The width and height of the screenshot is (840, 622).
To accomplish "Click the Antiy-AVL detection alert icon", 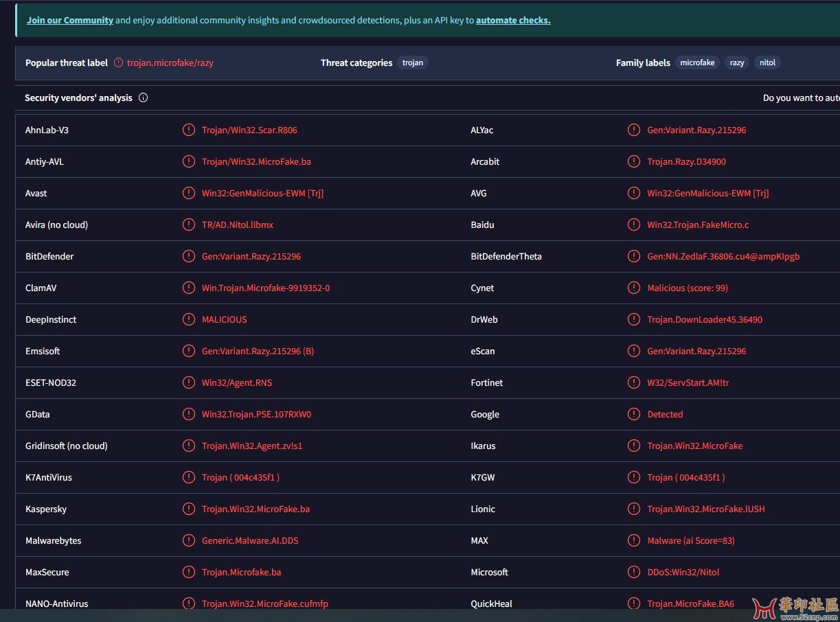I will (x=189, y=161).
